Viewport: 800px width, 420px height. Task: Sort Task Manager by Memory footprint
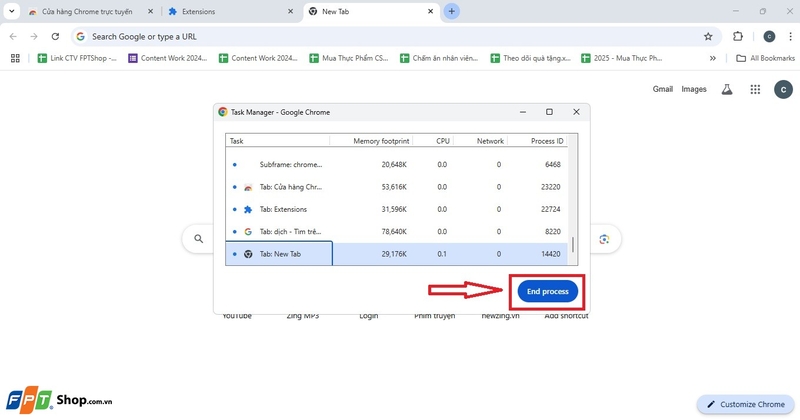click(371, 141)
